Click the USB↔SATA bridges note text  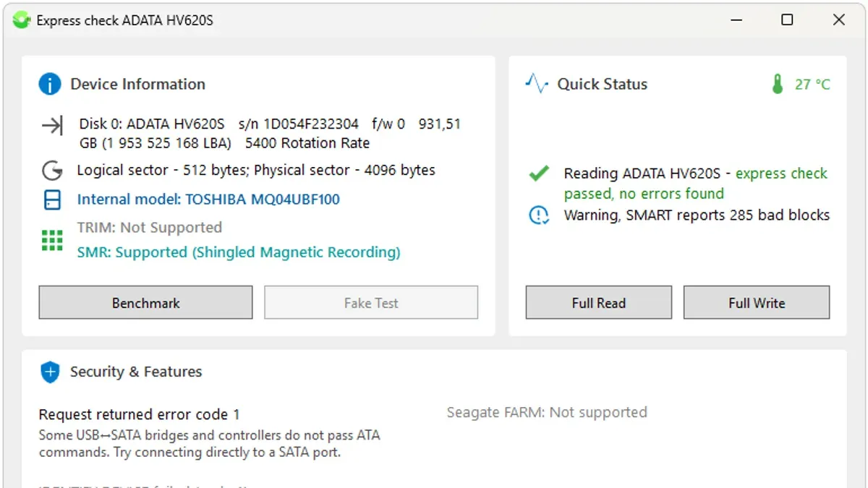click(x=209, y=444)
